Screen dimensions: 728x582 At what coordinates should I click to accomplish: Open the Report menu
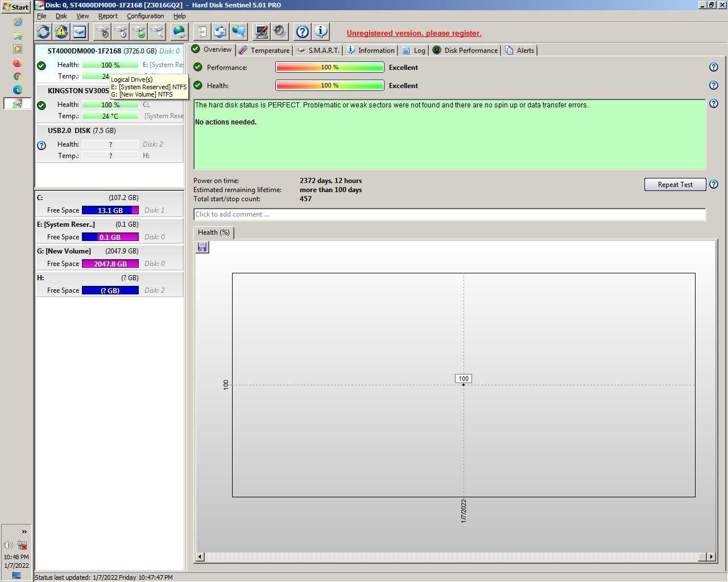(107, 16)
